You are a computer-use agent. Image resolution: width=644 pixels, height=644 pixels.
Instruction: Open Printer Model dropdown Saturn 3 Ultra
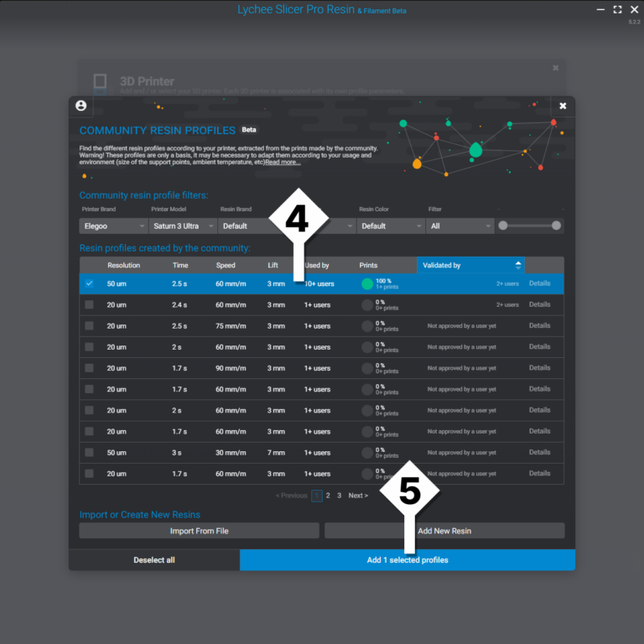coord(183,226)
